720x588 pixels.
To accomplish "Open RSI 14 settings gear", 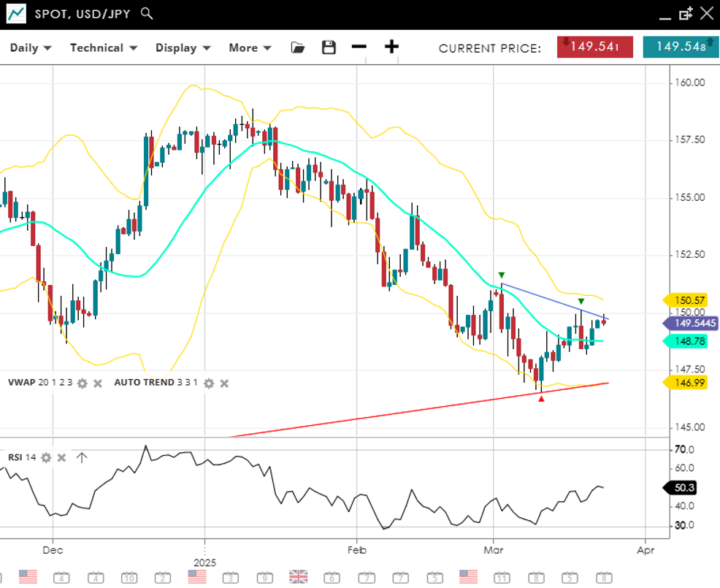I will 46,457.
